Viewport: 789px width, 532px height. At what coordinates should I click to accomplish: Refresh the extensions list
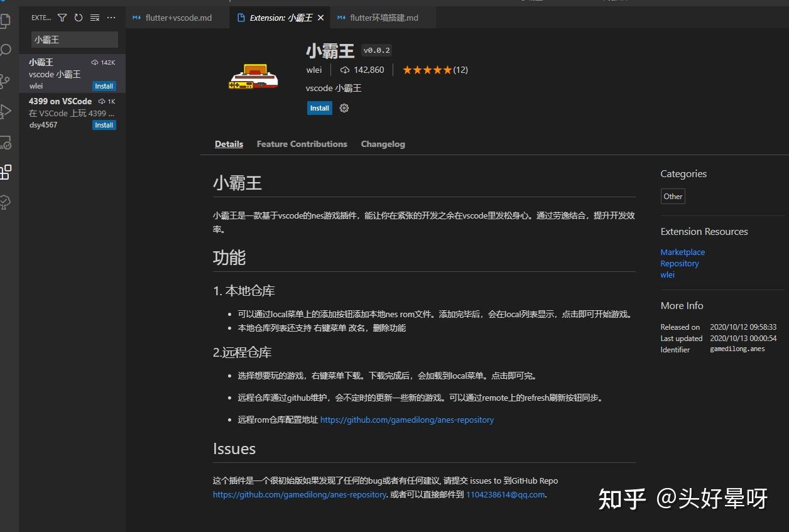pyautogui.click(x=78, y=18)
